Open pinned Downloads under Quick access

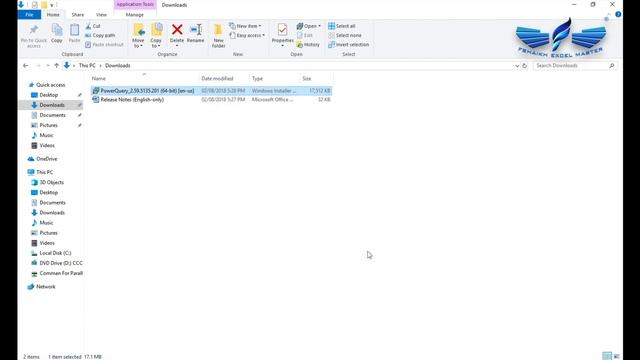52,105
